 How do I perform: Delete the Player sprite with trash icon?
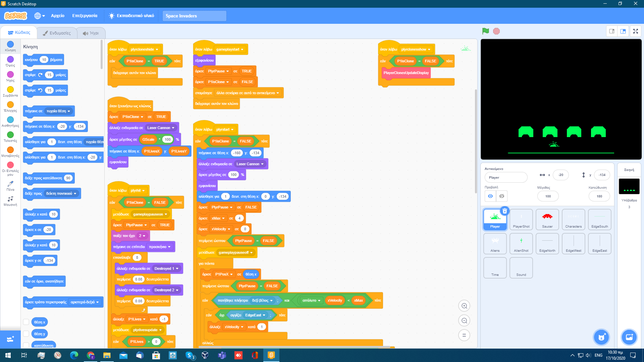click(504, 211)
